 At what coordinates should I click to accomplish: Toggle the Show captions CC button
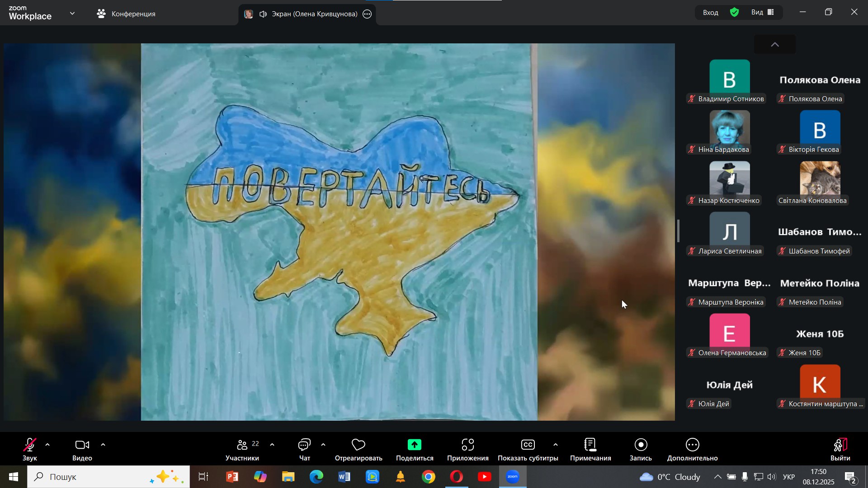528,446
